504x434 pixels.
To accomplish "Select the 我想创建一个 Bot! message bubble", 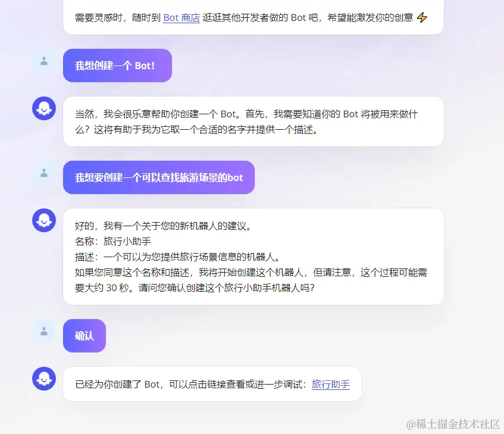I will point(117,65).
